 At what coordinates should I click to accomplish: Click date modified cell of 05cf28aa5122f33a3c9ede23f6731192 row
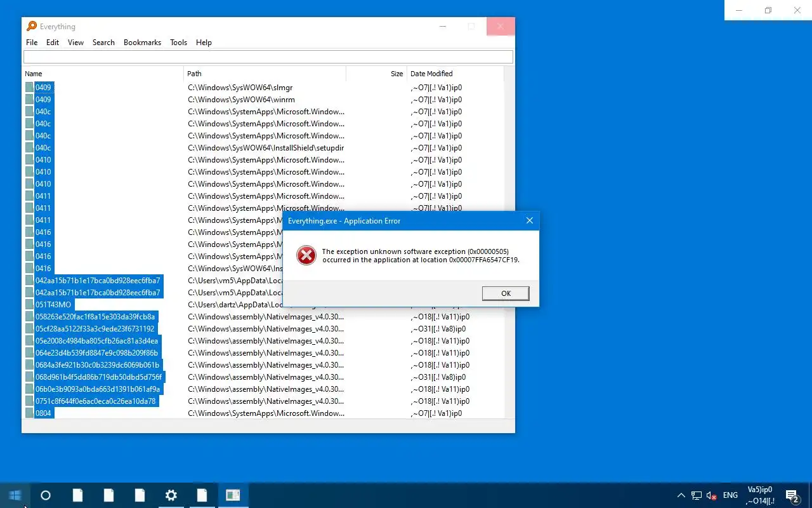pyautogui.click(x=438, y=329)
